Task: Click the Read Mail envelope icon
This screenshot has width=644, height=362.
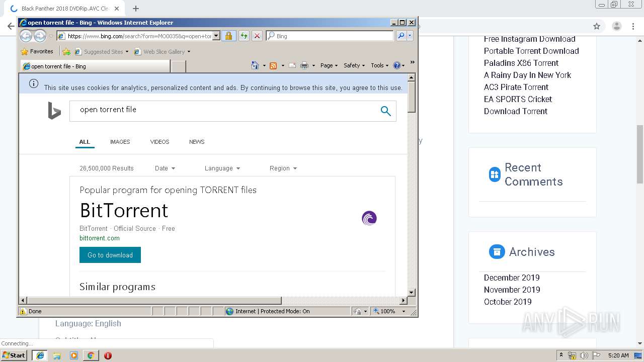Action: click(292, 65)
